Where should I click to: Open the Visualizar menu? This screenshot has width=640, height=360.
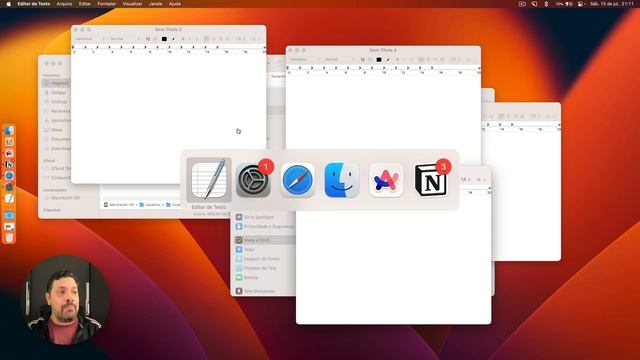(x=132, y=4)
